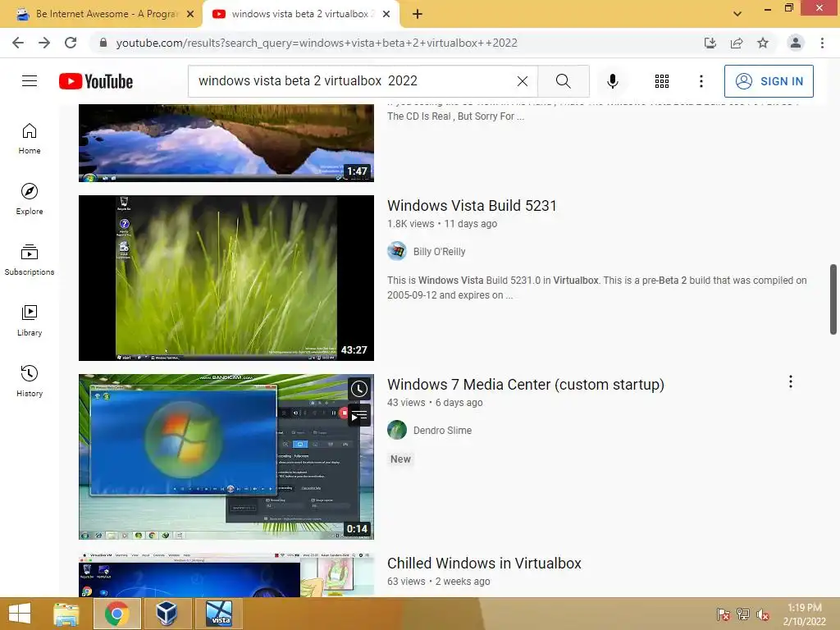Open the Chrome tab search chevron
Viewport: 840px width, 630px height.
[737, 14]
